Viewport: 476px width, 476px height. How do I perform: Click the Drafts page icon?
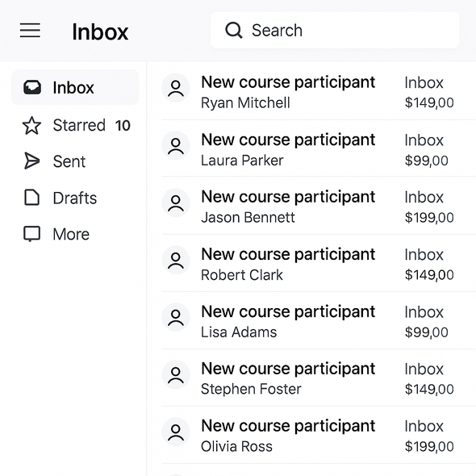(x=31, y=198)
